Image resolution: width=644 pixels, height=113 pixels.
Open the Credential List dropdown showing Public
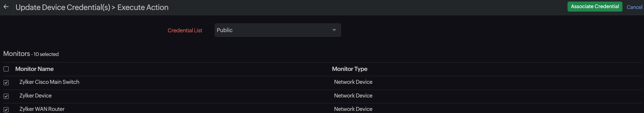point(273,30)
